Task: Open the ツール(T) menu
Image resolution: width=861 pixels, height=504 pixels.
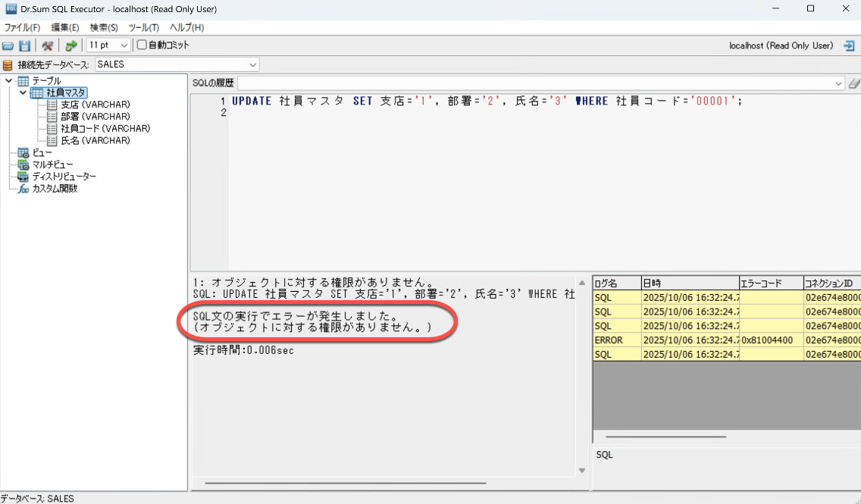Action: (143, 27)
